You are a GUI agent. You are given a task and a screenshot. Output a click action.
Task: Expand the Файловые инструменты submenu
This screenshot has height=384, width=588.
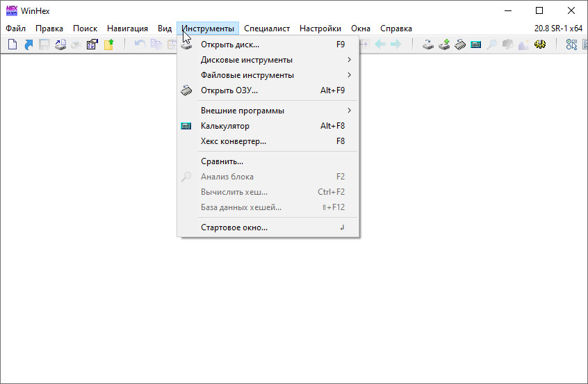tap(268, 75)
